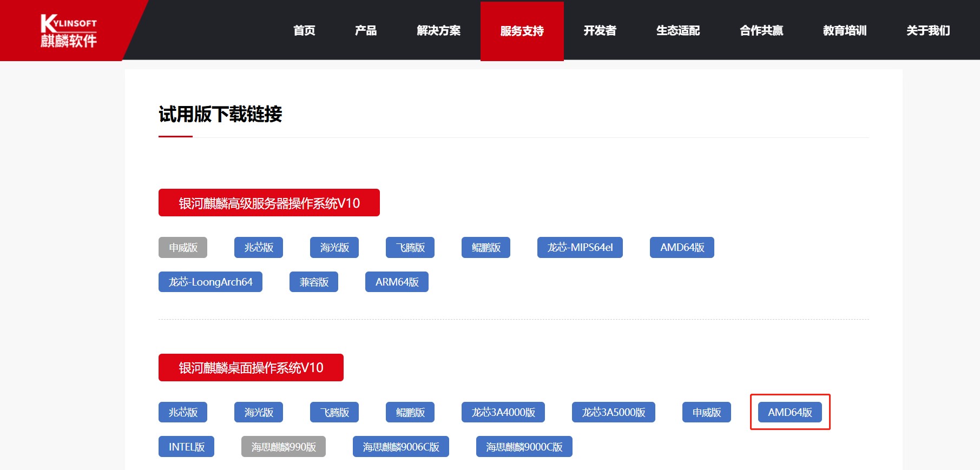This screenshot has width=980, height=470.
Task: Click the 银河麒麟桌面操作系统V10 heading button
Action: 251,368
